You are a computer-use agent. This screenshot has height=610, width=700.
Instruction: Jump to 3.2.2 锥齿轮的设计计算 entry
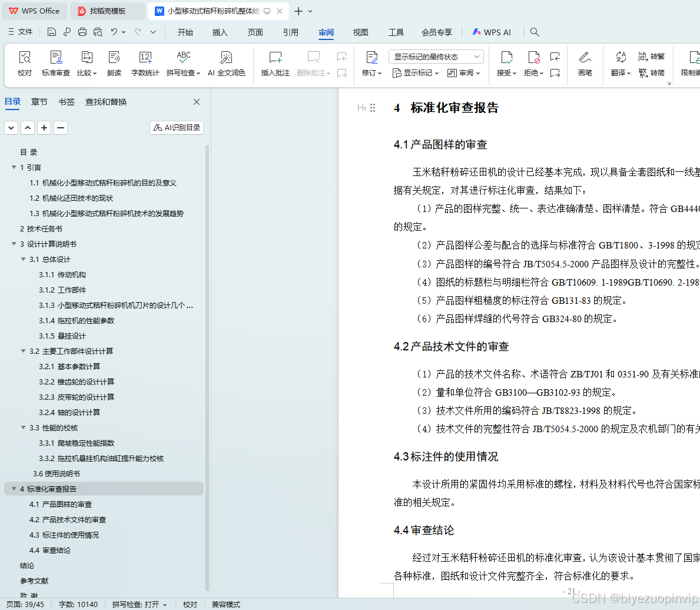[x=77, y=382]
